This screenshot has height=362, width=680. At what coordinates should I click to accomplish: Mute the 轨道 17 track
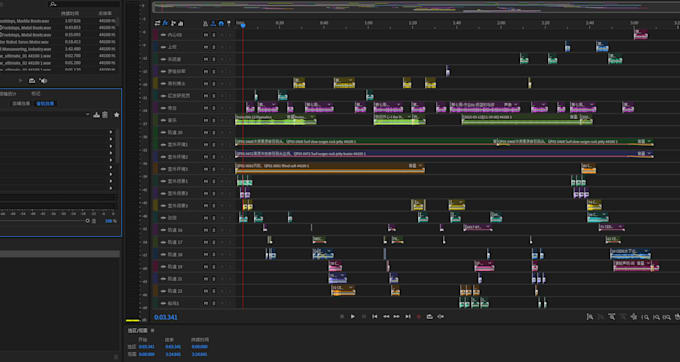[206, 242]
